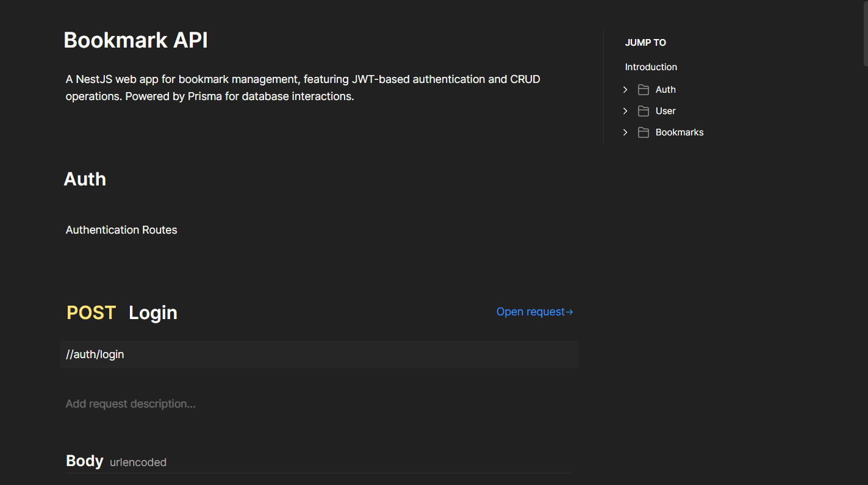The height and width of the screenshot is (485, 868).
Task: Click the vertical scrollbar thumb
Action: click(x=866, y=33)
